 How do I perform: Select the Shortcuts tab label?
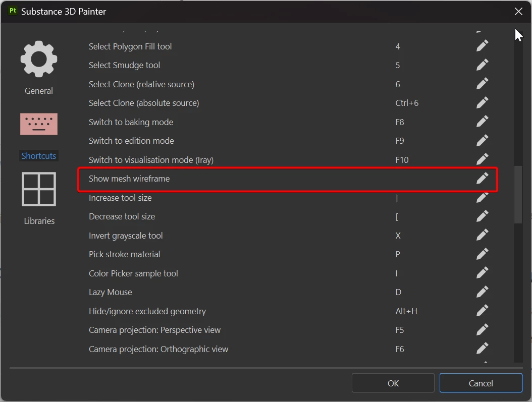pos(39,156)
